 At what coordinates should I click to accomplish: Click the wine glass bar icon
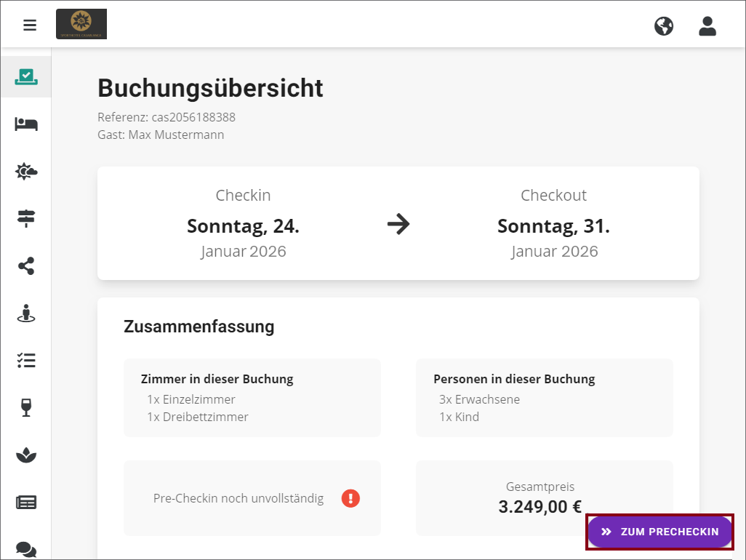tap(26, 407)
